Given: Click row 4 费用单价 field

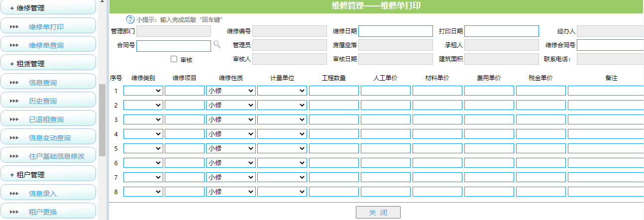Looking at the screenshot, I should (x=489, y=134).
